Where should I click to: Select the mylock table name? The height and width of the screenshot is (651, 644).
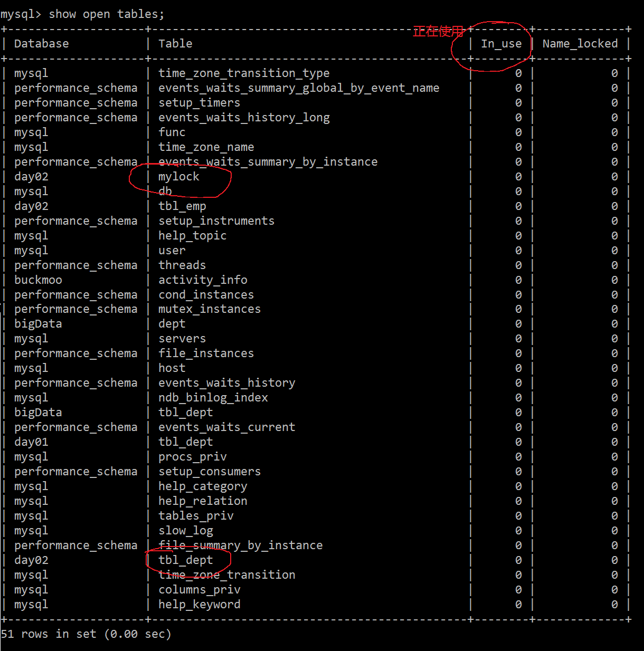coord(179,177)
